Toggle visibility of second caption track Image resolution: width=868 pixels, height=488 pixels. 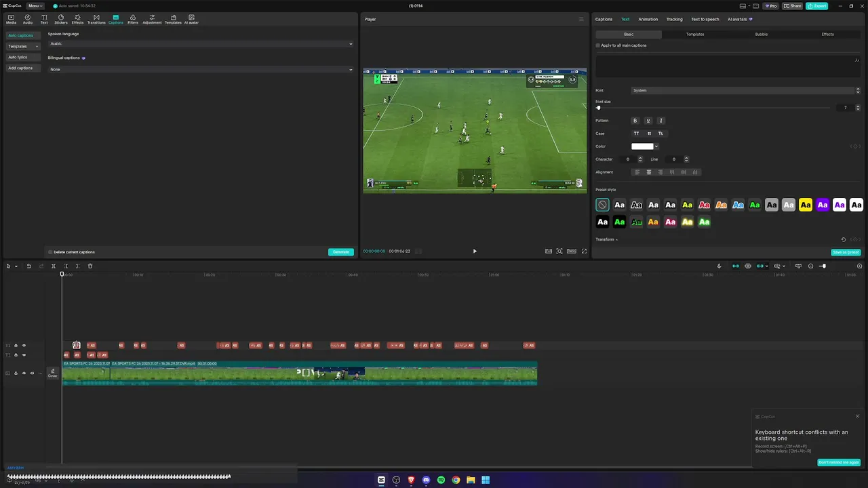tap(24, 355)
